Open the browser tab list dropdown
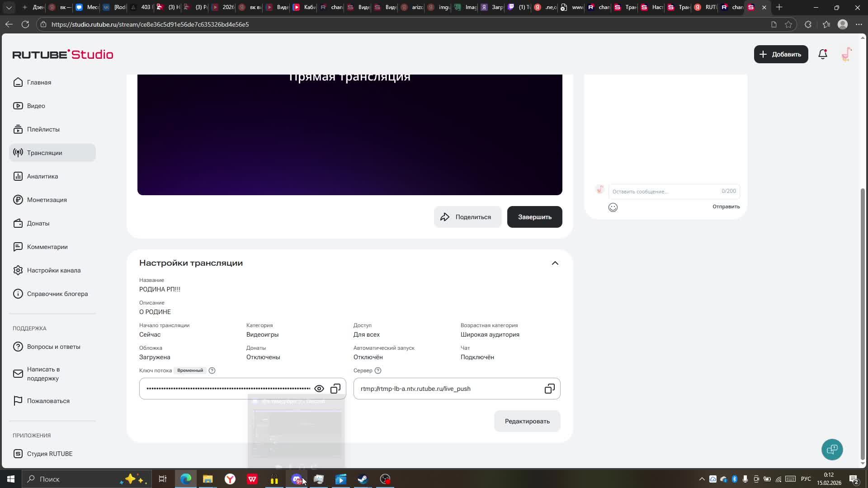 [x=9, y=7]
